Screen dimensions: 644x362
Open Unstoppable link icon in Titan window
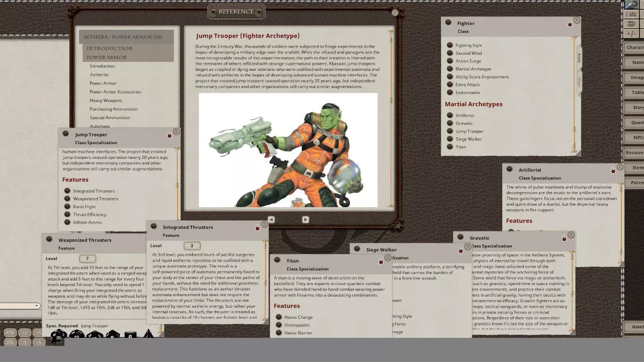(279, 325)
